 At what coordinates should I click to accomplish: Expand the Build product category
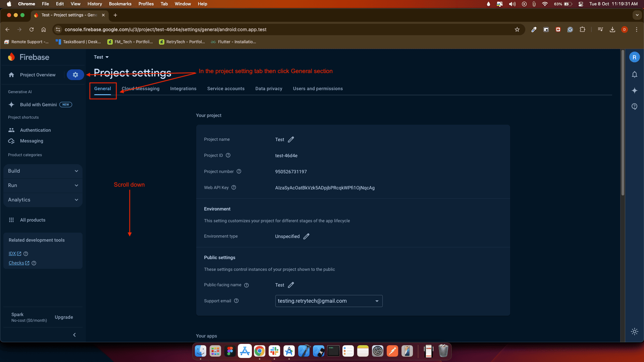click(x=43, y=171)
